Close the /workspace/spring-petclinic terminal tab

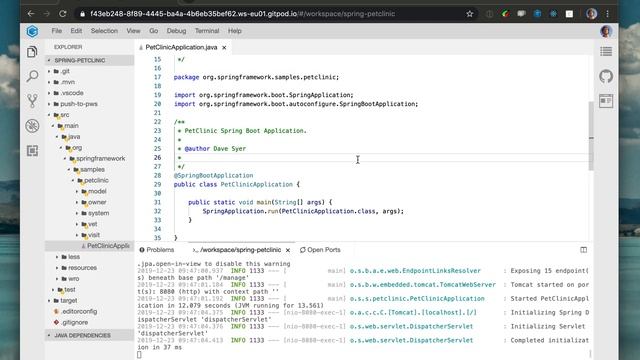(288, 250)
